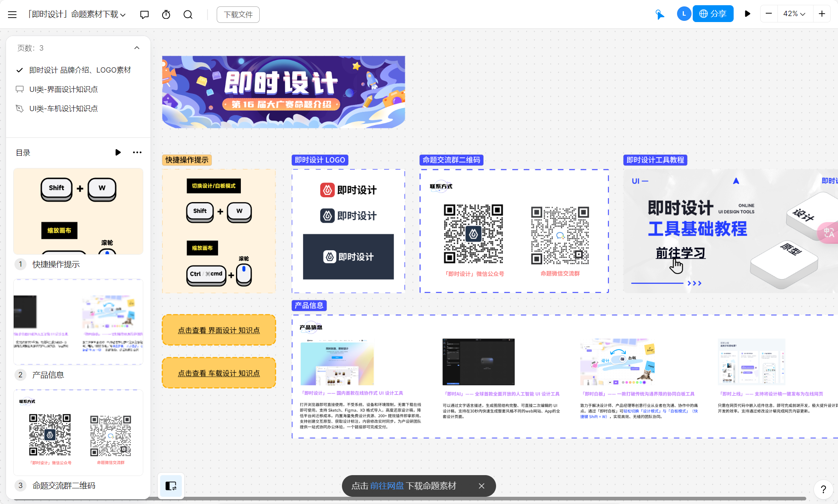
Task: Open the hamburger main menu
Action: point(12,14)
